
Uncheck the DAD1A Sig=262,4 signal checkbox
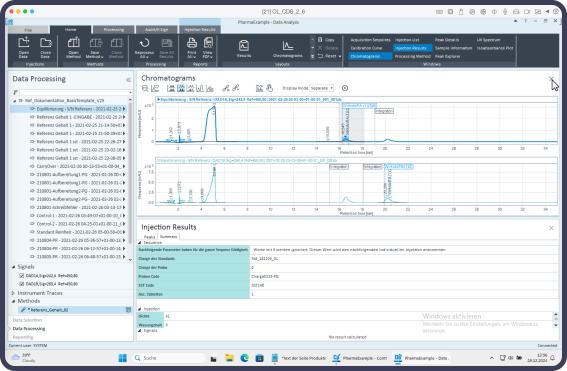pyautogui.click(x=21, y=276)
